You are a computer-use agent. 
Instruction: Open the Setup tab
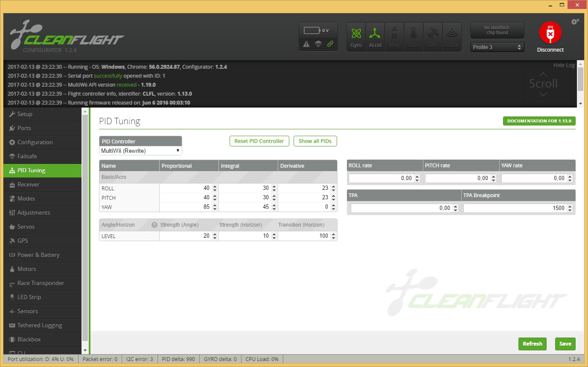coord(42,114)
